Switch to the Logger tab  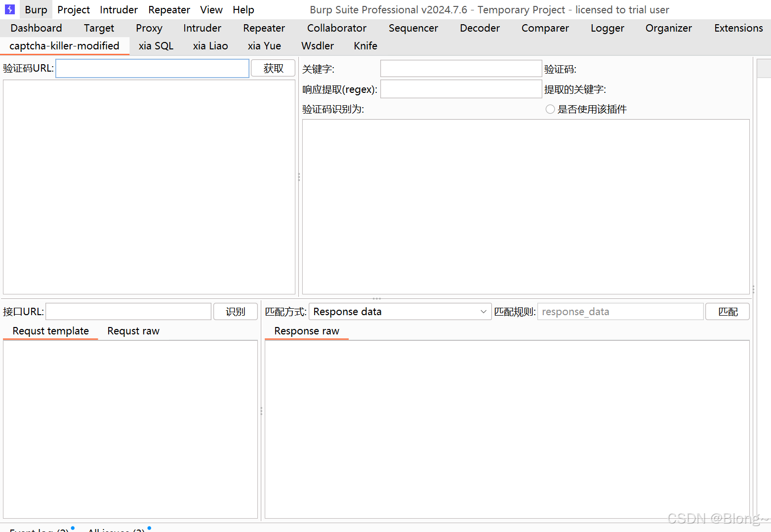click(608, 28)
